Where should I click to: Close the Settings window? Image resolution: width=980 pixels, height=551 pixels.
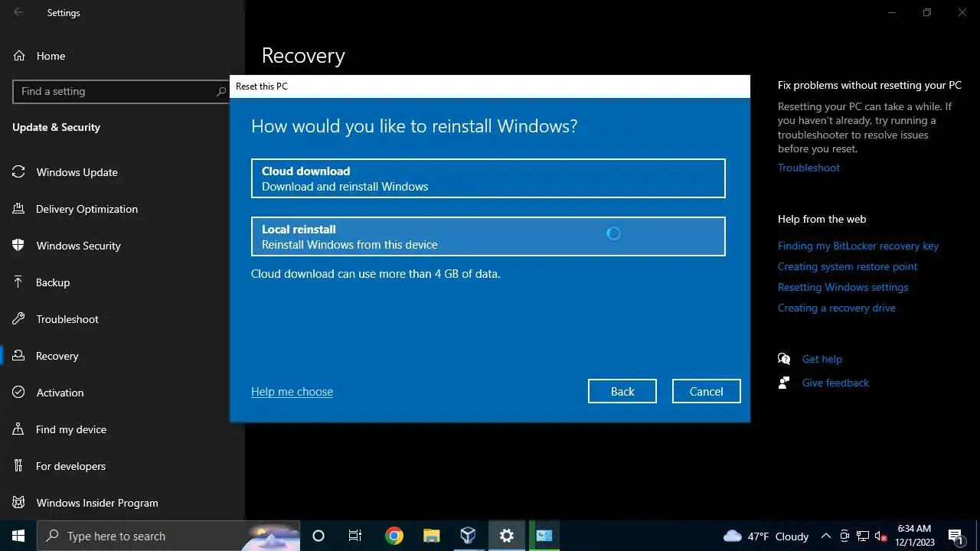[962, 12]
